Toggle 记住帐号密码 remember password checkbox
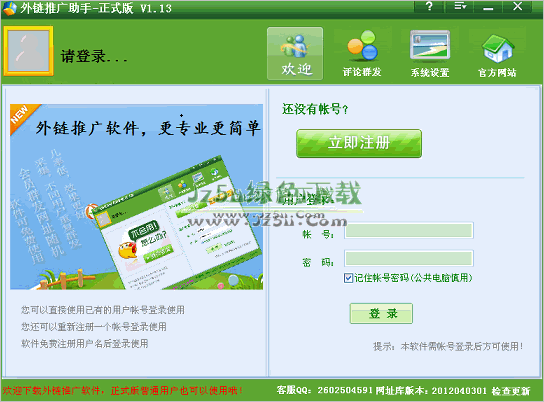Image resolution: width=544 pixels, height=402 pixels. tap(348, 278)
